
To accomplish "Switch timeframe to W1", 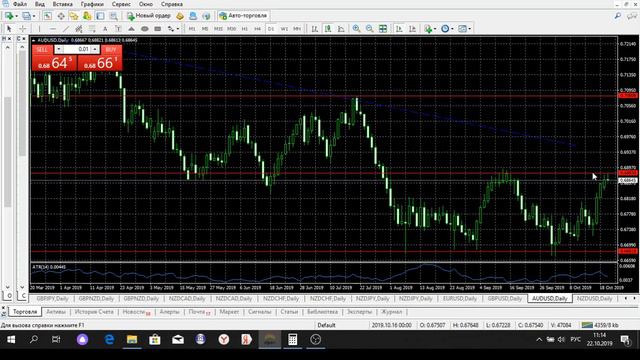I will (284, 29).
